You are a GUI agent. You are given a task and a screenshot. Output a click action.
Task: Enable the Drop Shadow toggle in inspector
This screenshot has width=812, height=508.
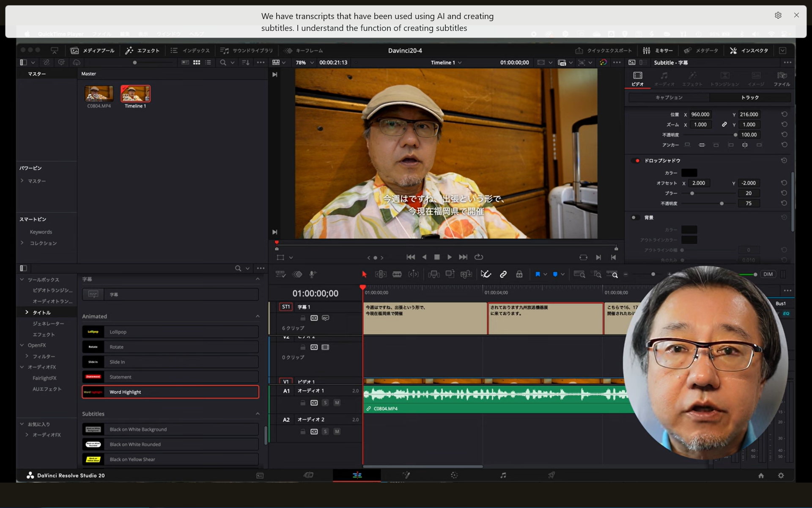(x=637, y=161)
